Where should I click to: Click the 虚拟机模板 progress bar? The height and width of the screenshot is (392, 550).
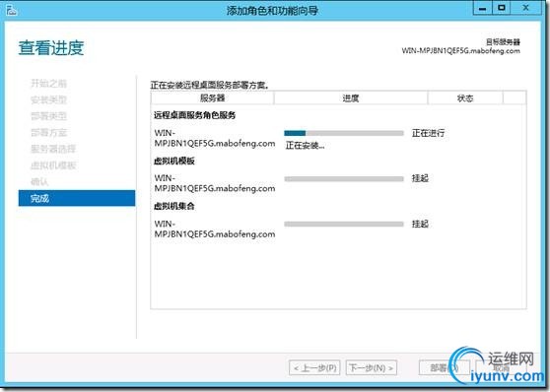(344, 179)
